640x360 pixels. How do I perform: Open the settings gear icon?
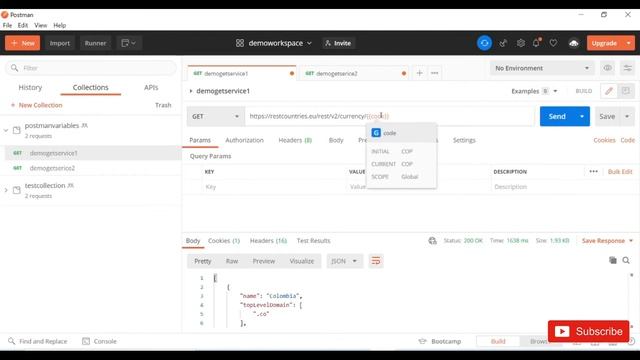point(520,43)
